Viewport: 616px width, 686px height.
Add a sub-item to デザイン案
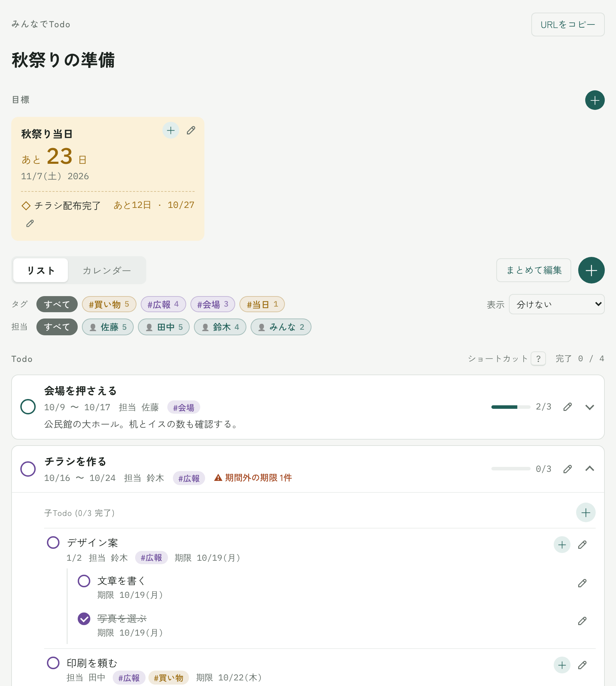562,545
